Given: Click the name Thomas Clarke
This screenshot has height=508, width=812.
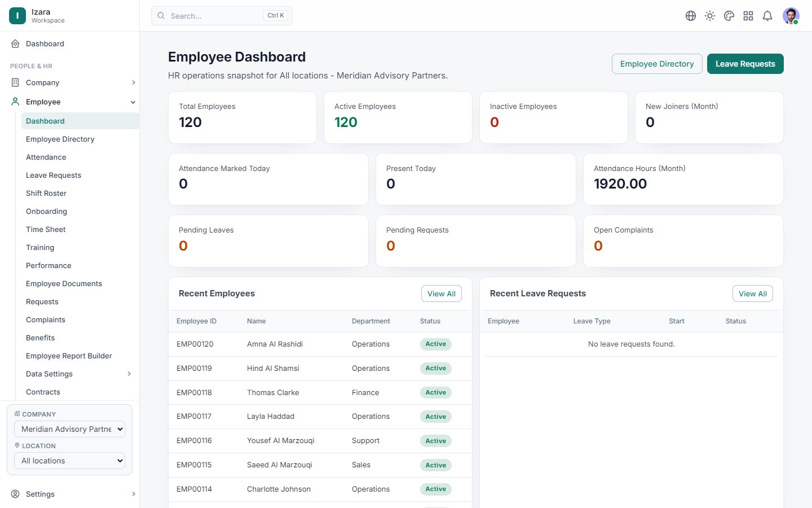Looking at the screenshot, I should coord(273,392).
